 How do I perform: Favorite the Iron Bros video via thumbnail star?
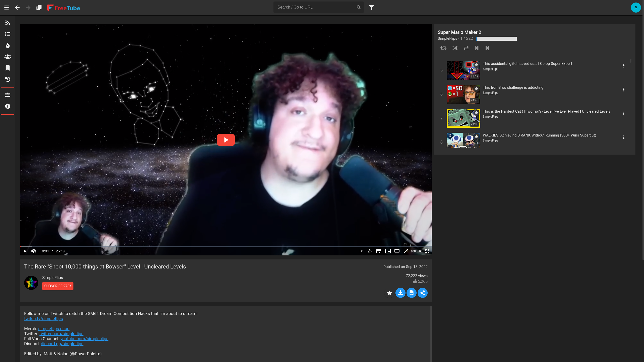pyautogui.click(x=476, y=89)
